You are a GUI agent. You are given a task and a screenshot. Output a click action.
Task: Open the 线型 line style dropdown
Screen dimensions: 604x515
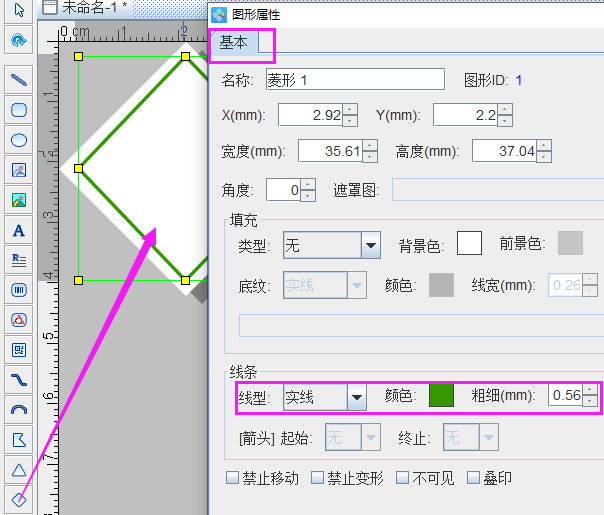[356, 397]
